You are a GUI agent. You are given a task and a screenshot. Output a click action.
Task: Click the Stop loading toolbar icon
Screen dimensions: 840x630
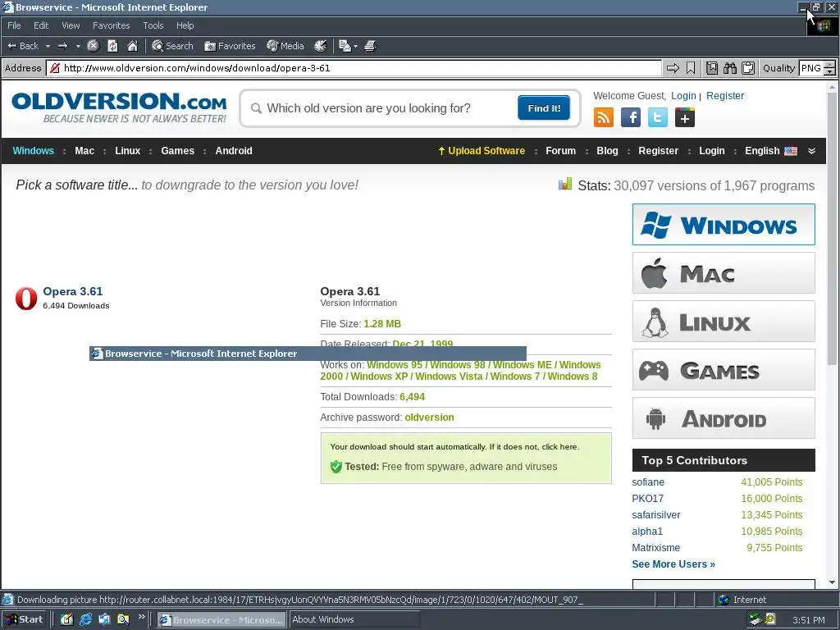[x=94, y=46]
